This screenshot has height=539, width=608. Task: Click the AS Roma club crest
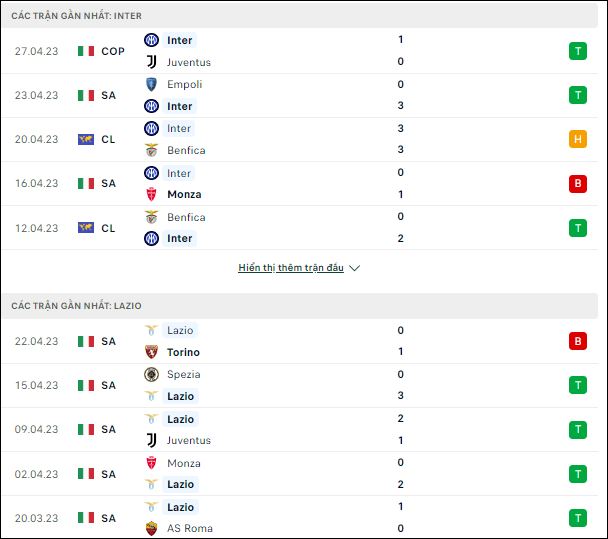151,528
